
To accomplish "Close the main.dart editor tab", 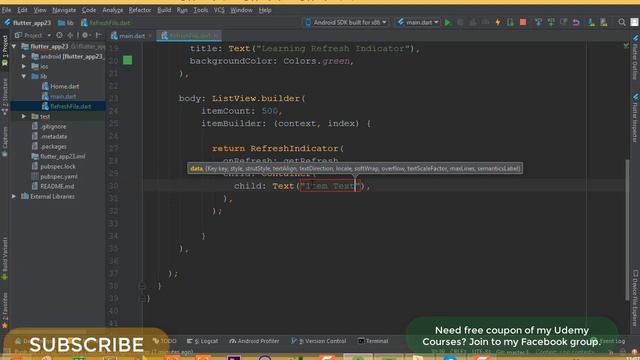I will pos(150,36).
